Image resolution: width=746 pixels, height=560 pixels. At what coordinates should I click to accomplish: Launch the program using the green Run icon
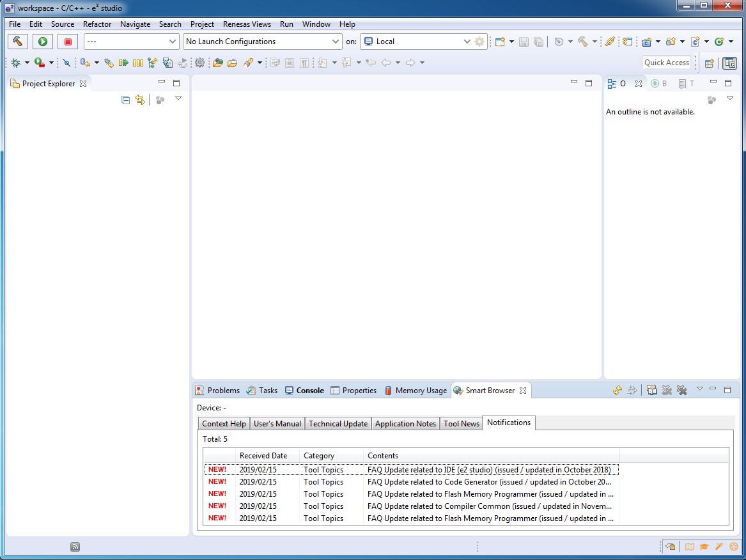point(42,41)
